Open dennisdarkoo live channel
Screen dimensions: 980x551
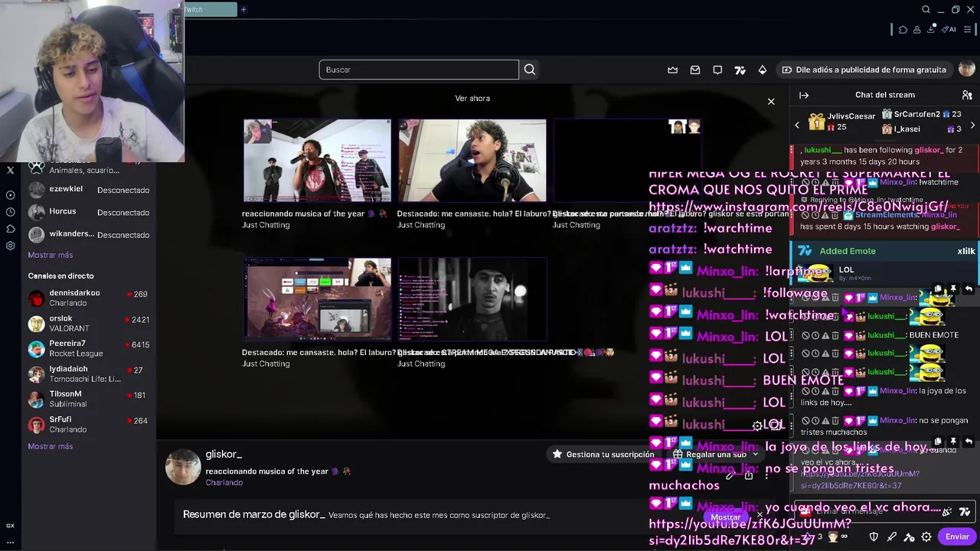coord(88,298)
